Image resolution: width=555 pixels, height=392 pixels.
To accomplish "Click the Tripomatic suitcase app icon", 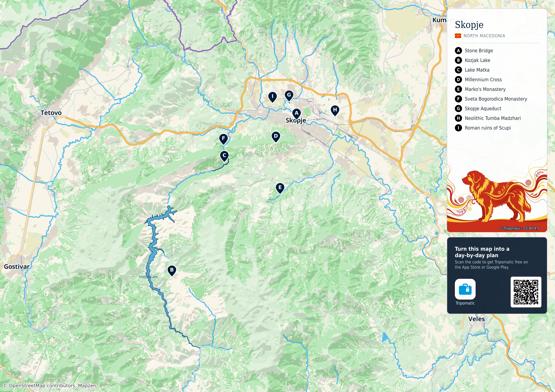I will 465,289.
